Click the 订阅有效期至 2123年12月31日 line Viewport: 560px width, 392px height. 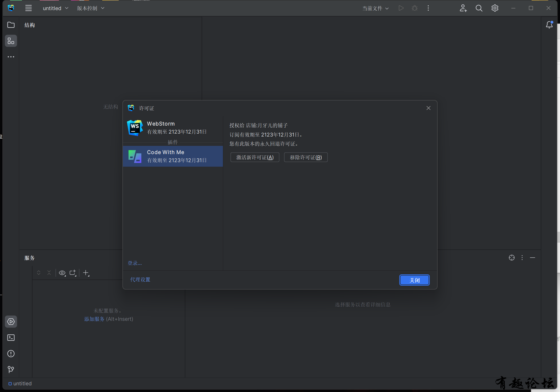pyautogui.click(x=266, y=135)
